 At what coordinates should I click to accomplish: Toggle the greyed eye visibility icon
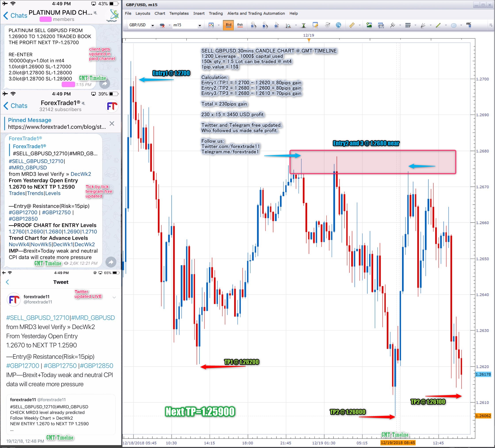(327, 25)
